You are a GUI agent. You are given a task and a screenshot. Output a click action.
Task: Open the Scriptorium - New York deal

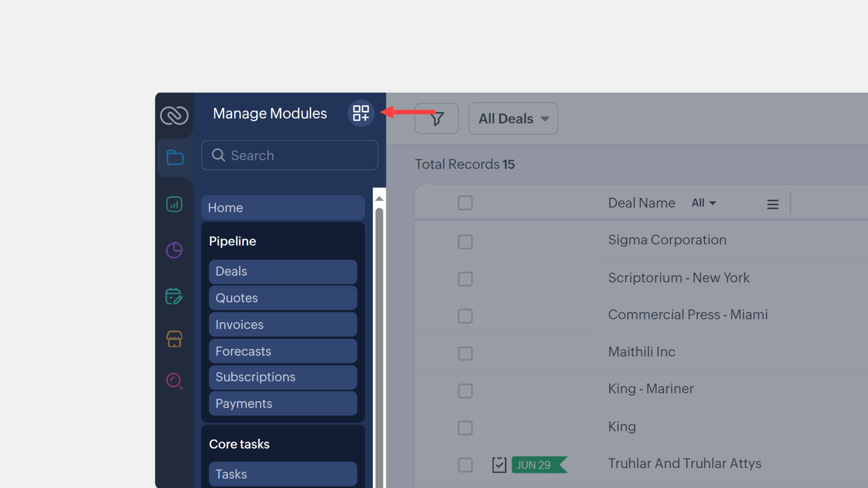pos(679,277)
